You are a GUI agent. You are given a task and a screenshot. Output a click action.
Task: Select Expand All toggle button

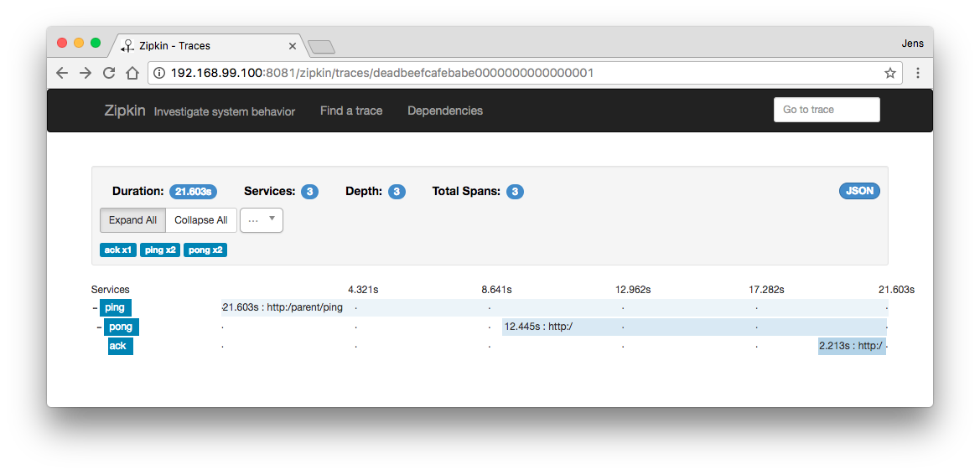coord(132,219)
